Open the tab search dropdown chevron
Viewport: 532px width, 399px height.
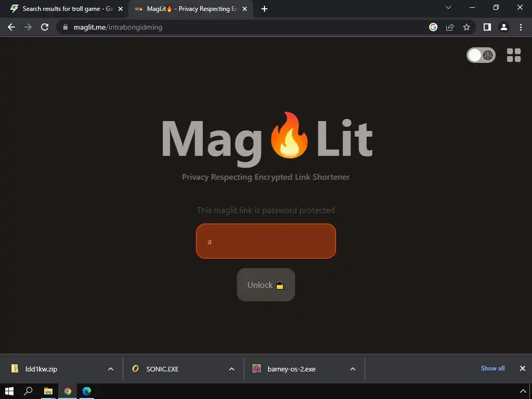click(x=448, y=7)
